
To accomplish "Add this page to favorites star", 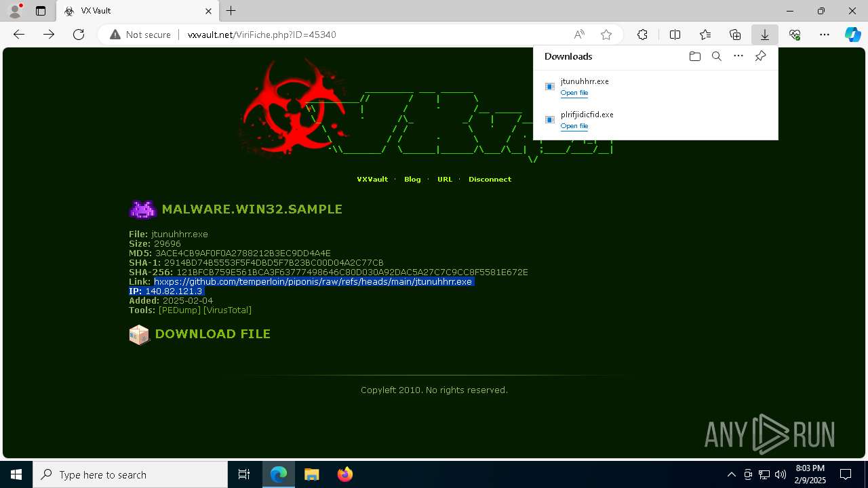I will (606, 35).
